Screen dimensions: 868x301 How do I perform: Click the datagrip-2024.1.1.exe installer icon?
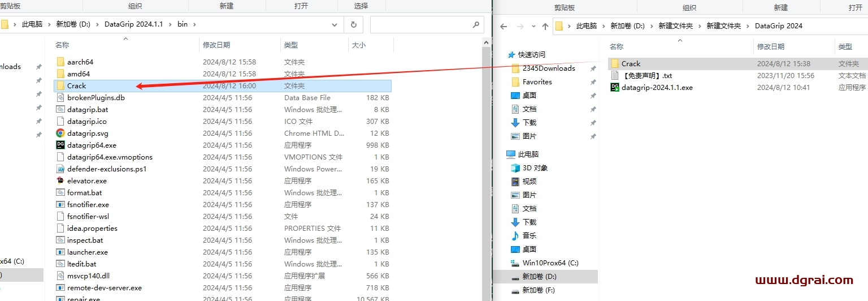point(615,87)
